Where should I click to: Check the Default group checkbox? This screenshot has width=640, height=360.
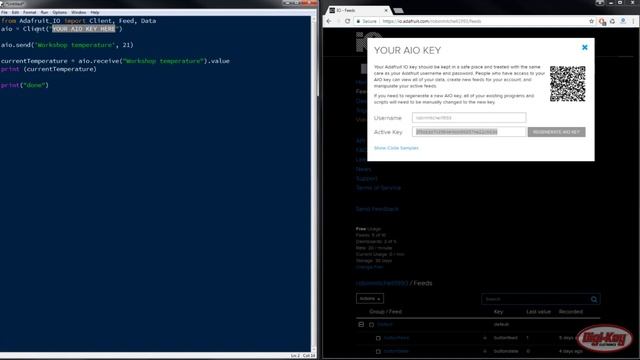point(371,325)
